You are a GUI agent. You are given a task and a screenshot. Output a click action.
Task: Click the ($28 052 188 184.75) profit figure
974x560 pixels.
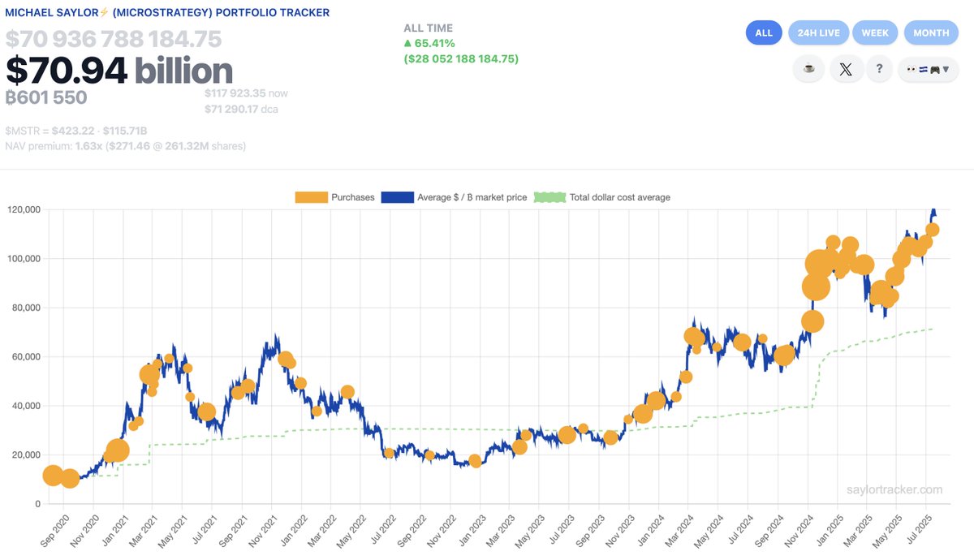pyautogui.click(x=461, y=58)
